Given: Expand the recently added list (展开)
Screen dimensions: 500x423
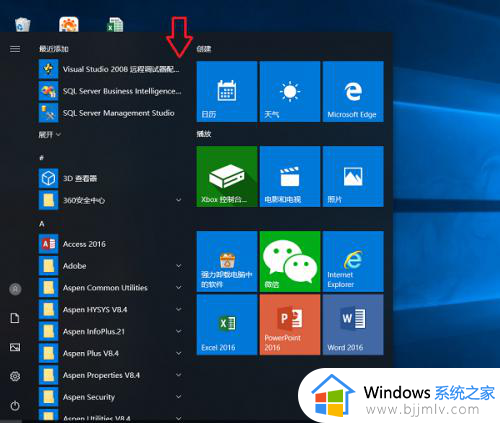Looking at the screenshot, I should point(49,135).
